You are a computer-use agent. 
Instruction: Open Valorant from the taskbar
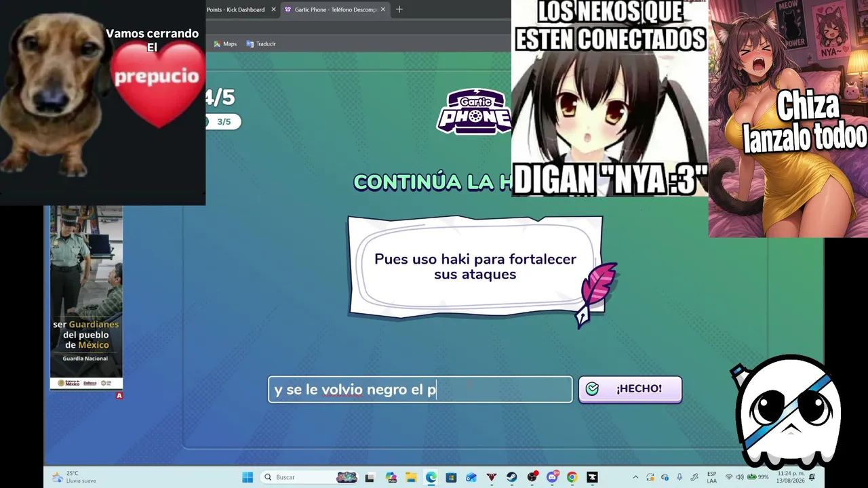click(492, 477)
